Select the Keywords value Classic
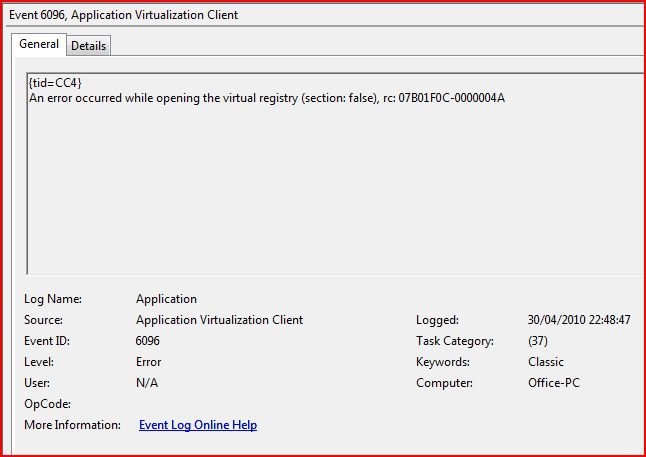Viewport: 646px width, 457px height. (x=545, y=362)
